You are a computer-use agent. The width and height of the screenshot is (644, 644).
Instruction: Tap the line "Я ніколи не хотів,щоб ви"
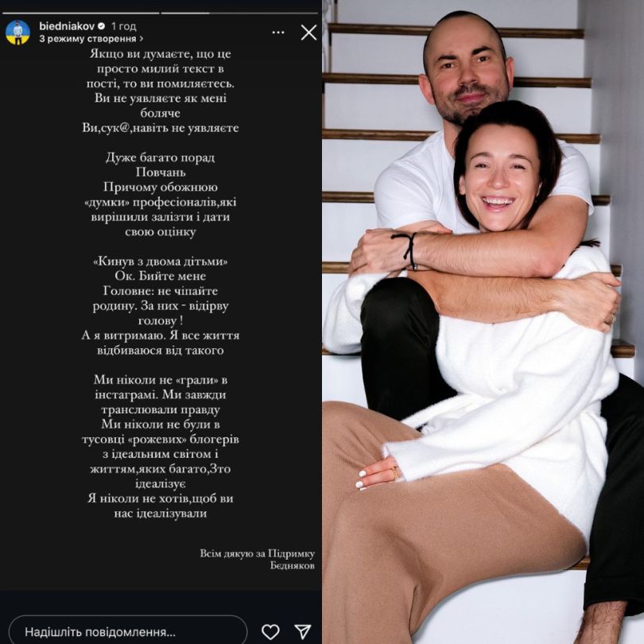click(x=160, y=499)
